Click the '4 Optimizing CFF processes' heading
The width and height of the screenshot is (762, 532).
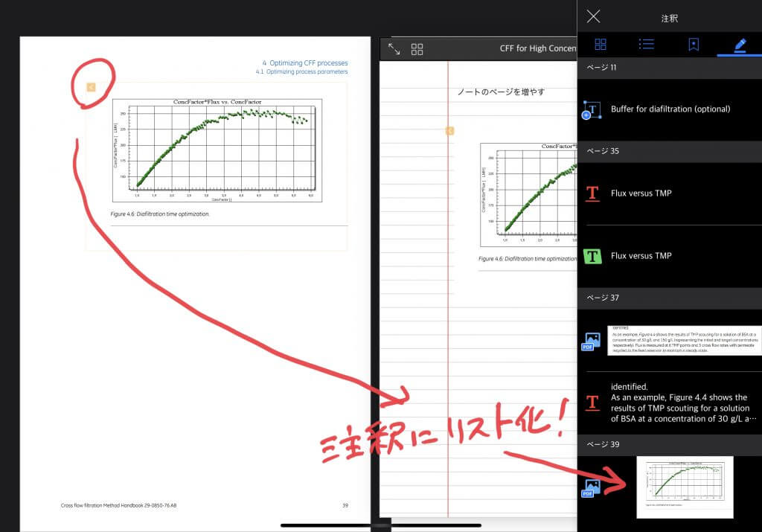pos(304,63)
